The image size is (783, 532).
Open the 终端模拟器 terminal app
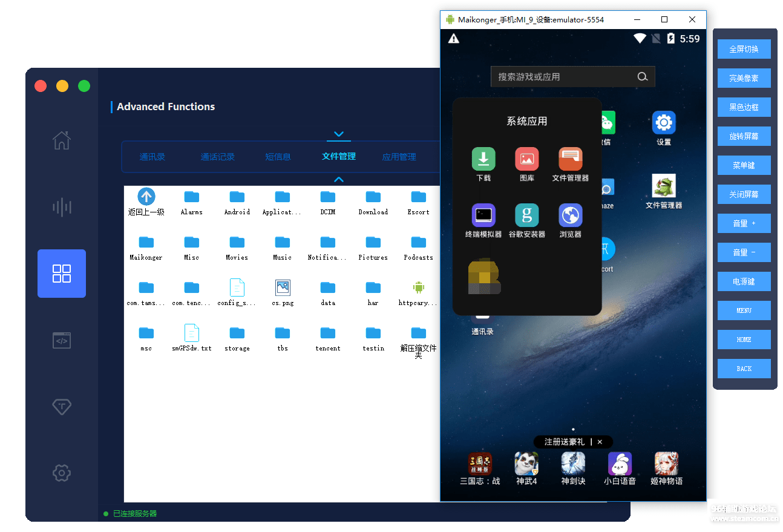[483, 216]
